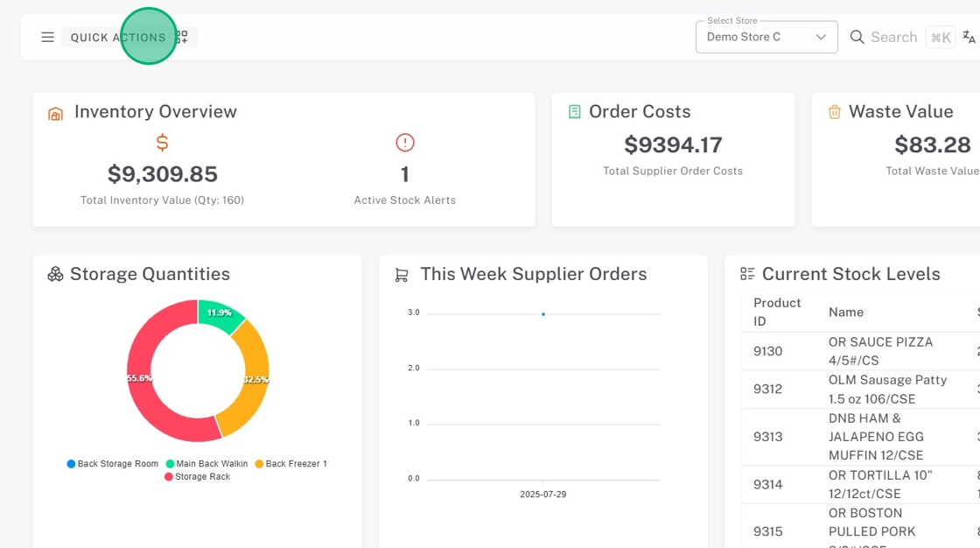Image resolution: width=980 pixels, height=548 pixels.
Task: Toggle Back Freezer 1 legend entry
Action: 290,464
